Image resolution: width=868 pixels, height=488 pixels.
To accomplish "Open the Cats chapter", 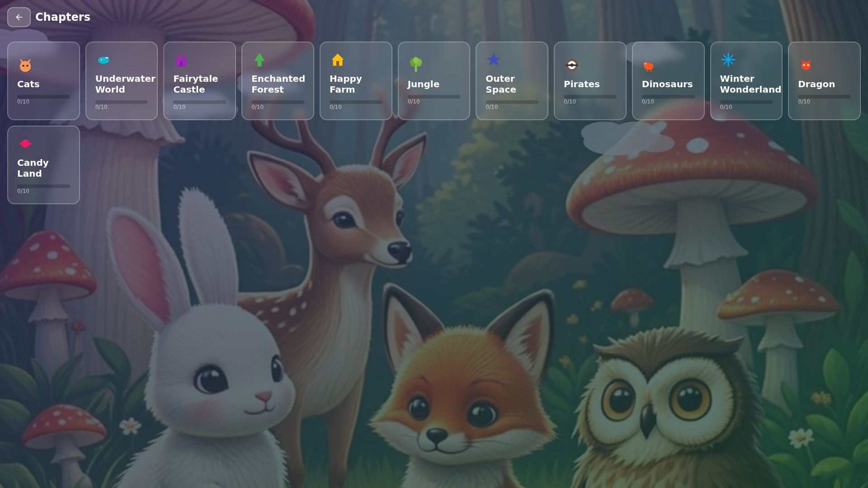I will coord(43,81).
